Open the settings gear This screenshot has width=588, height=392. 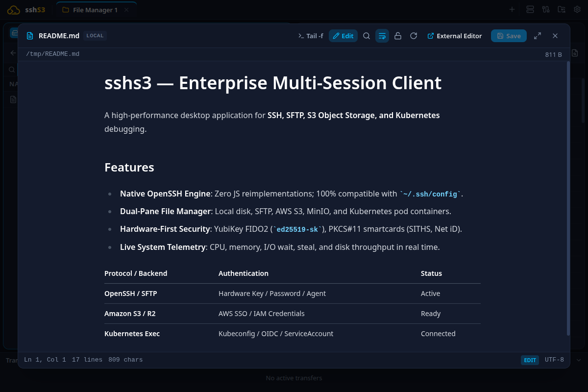tap(577, 9)
